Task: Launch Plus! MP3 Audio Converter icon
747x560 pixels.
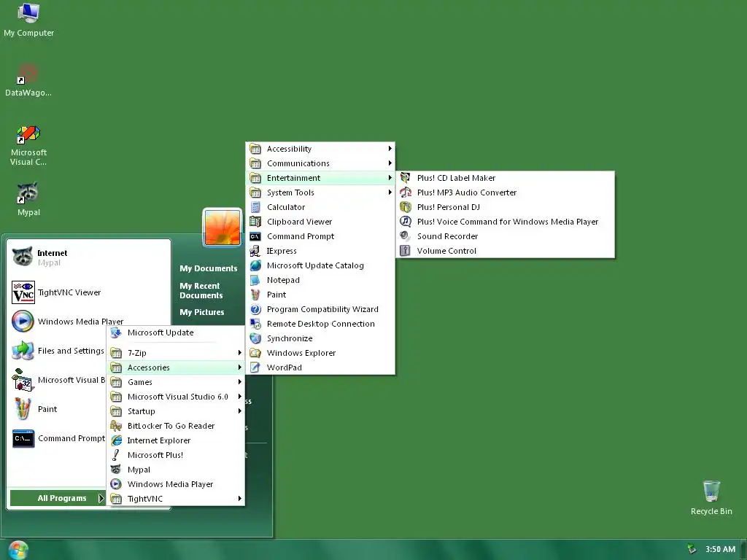Action: click(x=405, y=192)
